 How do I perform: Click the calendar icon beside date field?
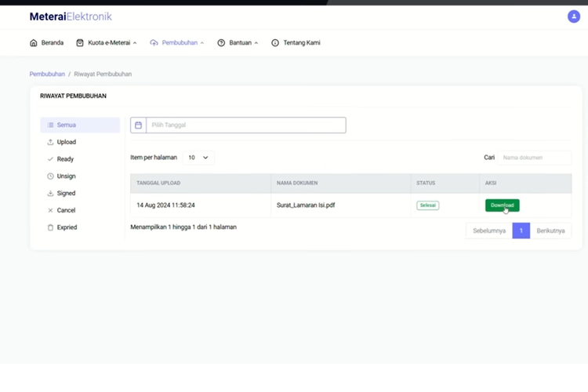138,125
